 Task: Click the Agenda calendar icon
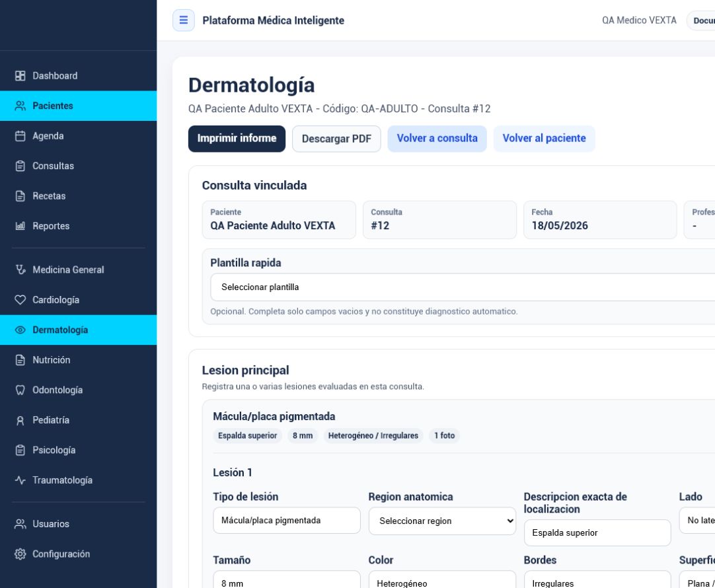coord(20,136)
